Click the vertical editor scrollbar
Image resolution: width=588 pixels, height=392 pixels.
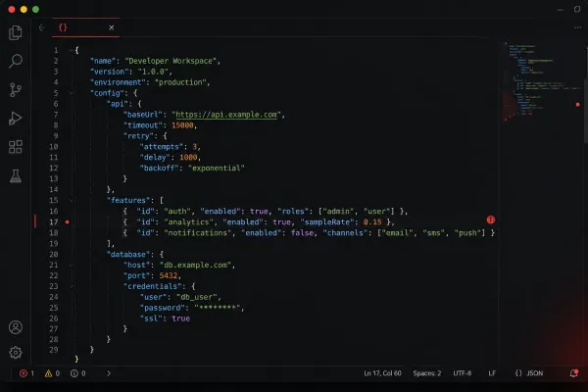(x=585, y=94)
